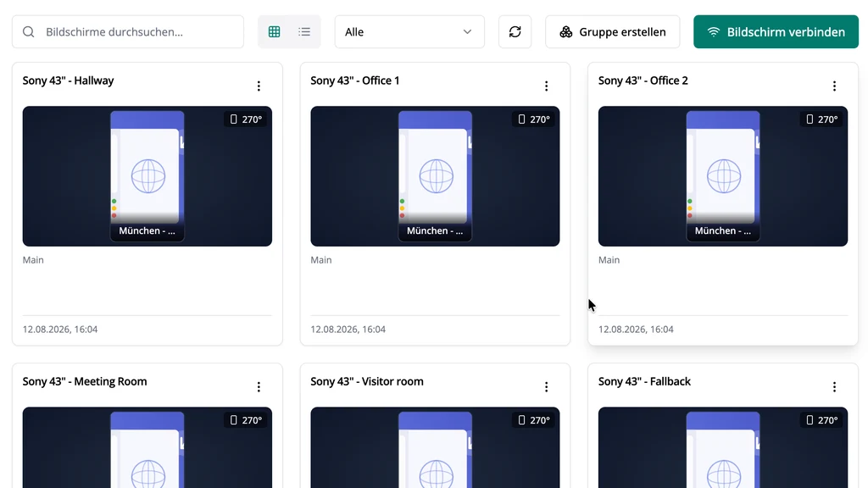
Task: Click the timestamp on Office 2 card
Action: pos(636,330)
